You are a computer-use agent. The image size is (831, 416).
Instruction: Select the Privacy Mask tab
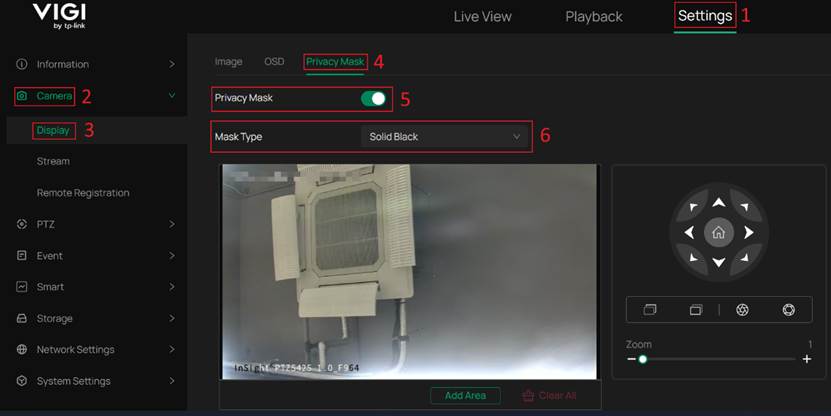(x=335, y=62)
